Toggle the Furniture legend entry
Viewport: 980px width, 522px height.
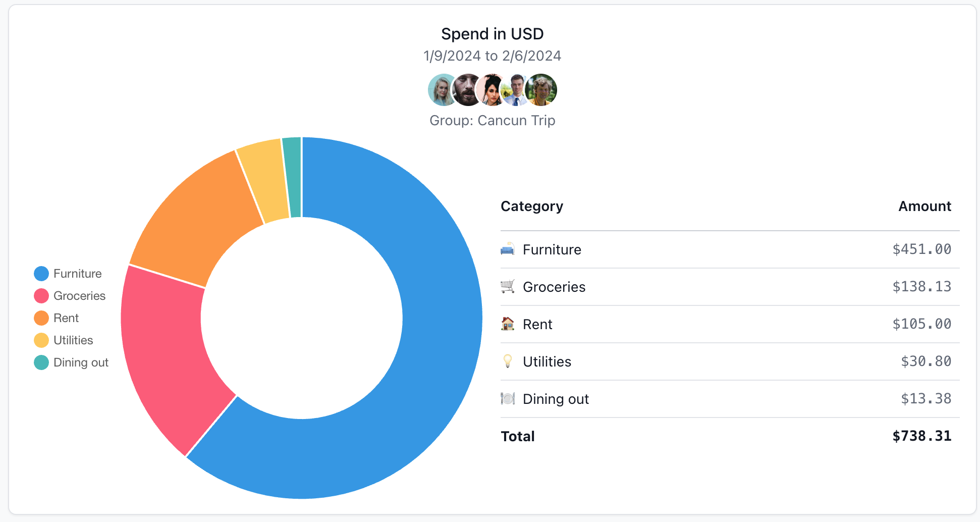pyautogui.click(x=77, y=273)
